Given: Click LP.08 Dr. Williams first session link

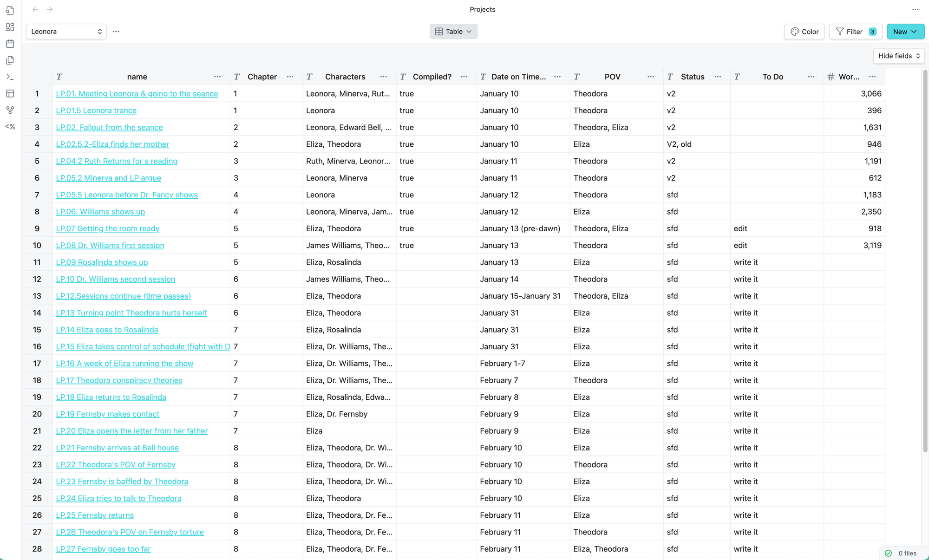Looking at the screenshot, I should click(110, 245).
